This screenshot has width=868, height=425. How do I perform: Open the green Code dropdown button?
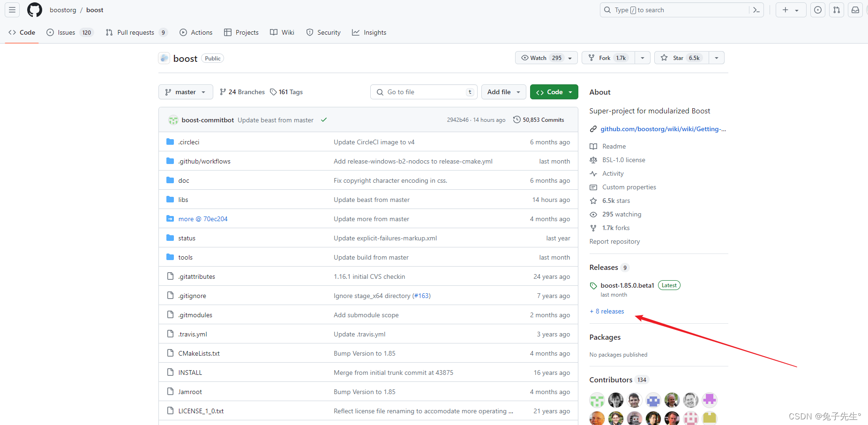[x=554, y=92]
